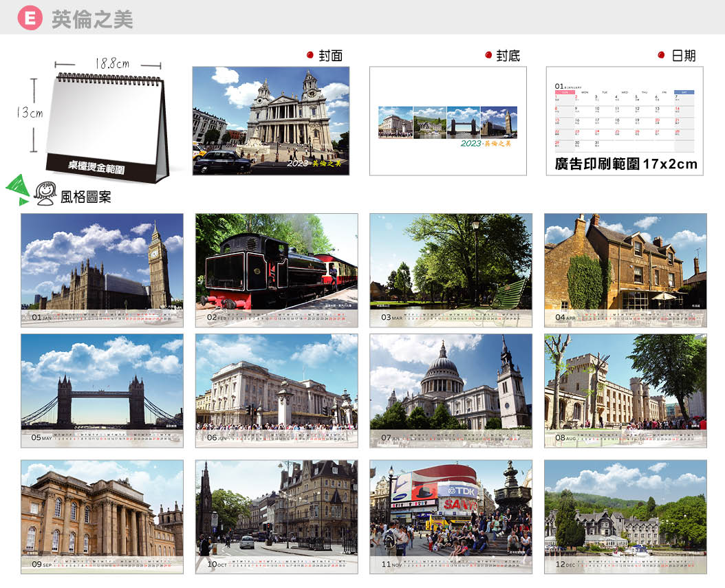725x588 pixels.
Task: Select the 英倫之美 title text
Action: point(92,19)
